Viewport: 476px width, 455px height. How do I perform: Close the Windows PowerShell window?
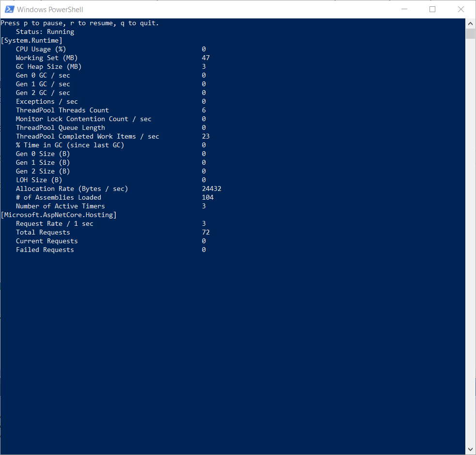point(461,9)
